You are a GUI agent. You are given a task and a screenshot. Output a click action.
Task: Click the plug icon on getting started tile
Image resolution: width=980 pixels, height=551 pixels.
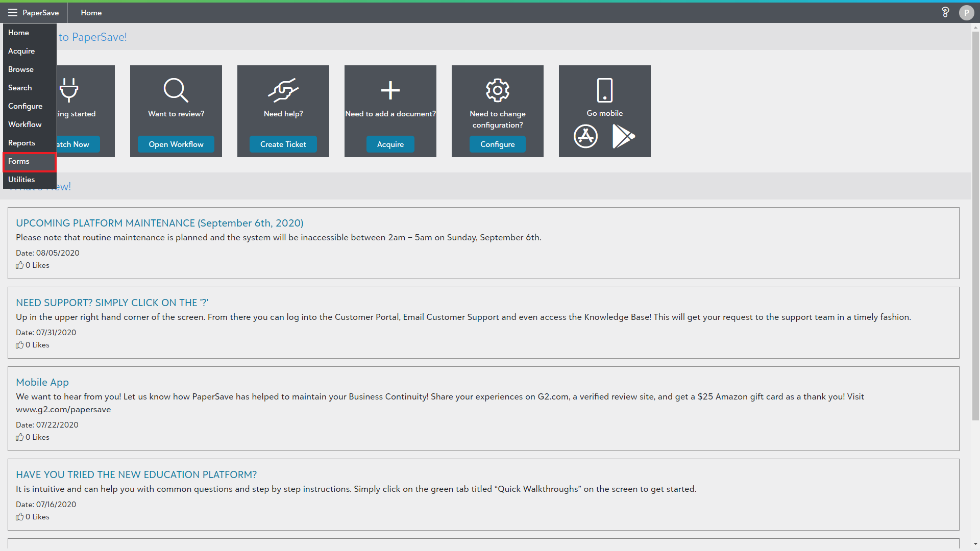[69, 90]
